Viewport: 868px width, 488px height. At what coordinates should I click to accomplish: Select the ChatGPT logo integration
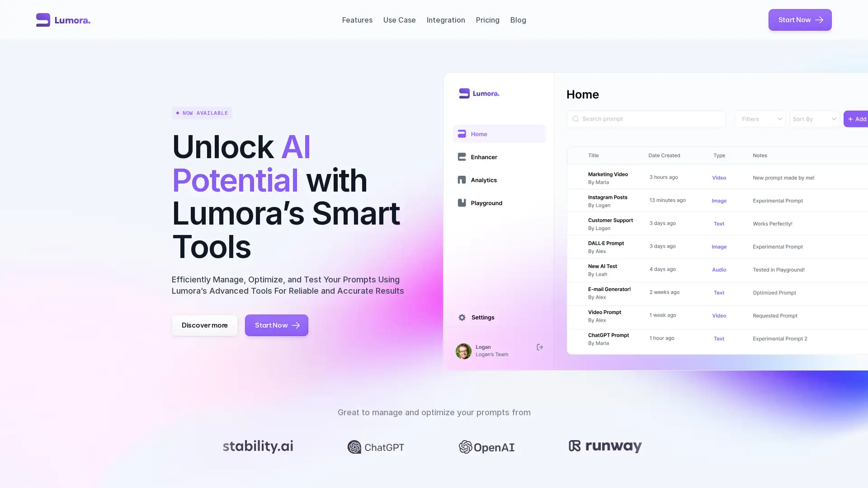tap(376, 447)
